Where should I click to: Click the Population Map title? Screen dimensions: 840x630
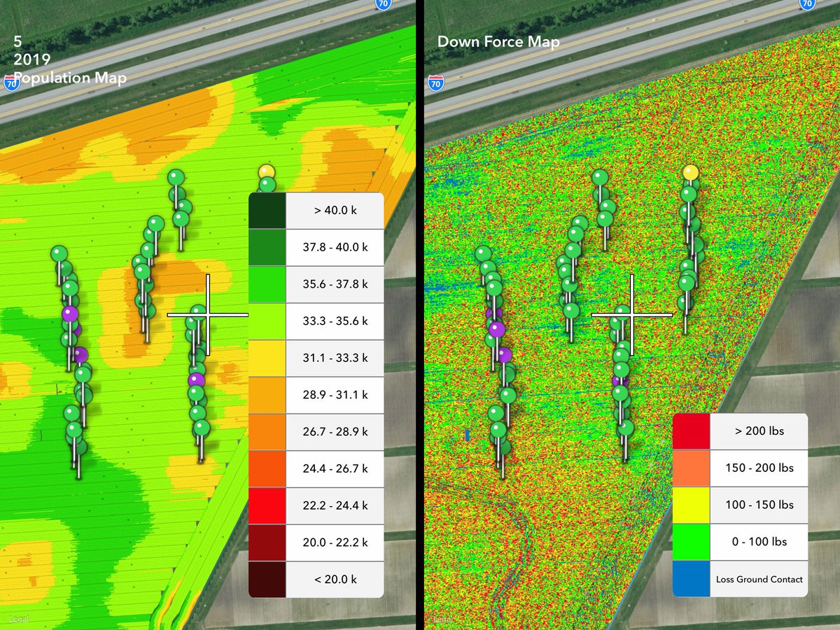[x=70, y=78]
